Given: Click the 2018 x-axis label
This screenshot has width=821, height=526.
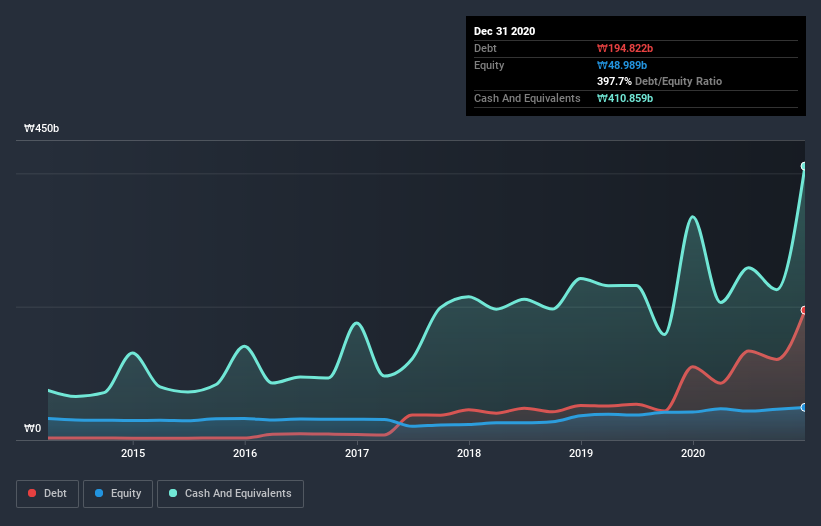Looking at the screenshot, I should pos(469,453).
